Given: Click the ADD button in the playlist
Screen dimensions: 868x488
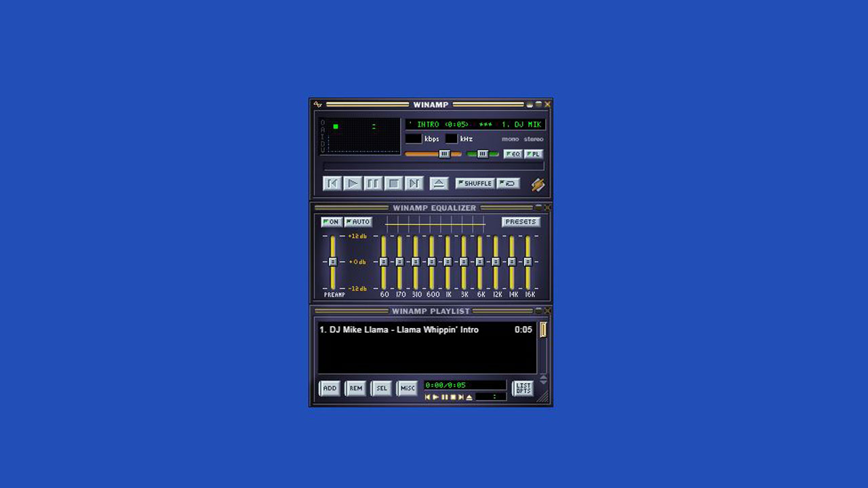Looking at the screenshot, I should tap(330, 388).
